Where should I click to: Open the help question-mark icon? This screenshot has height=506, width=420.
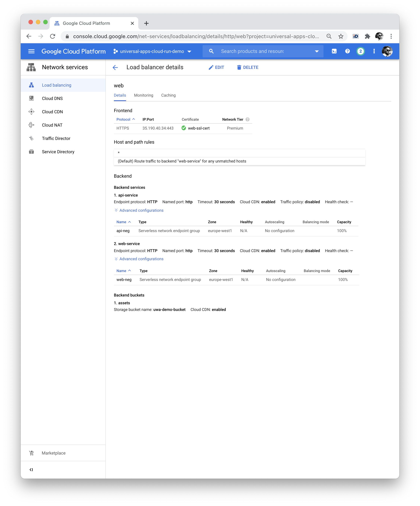(348, 51)
